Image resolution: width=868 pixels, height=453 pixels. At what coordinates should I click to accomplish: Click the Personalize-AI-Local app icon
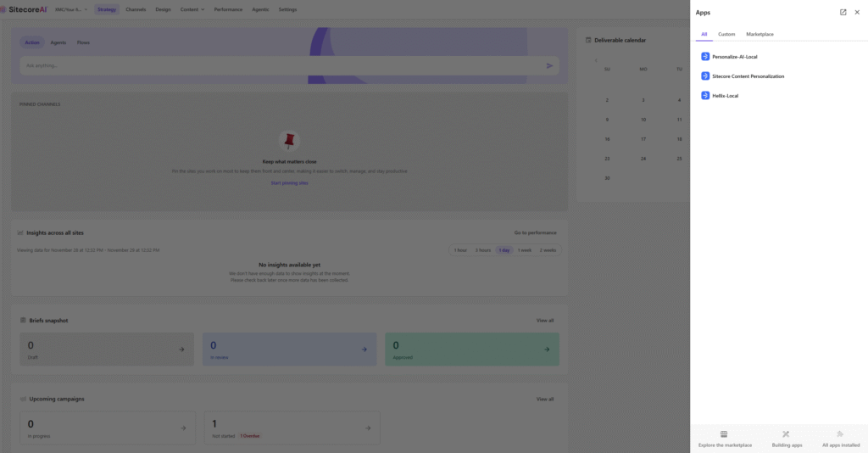coord(705,57)
